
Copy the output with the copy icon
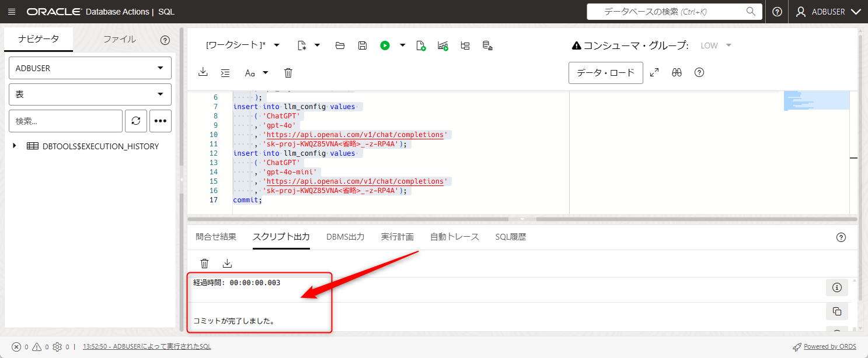836,311
